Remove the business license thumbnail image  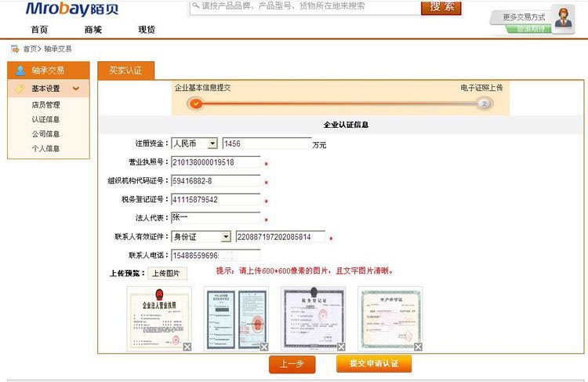click(x=187, y=347)
